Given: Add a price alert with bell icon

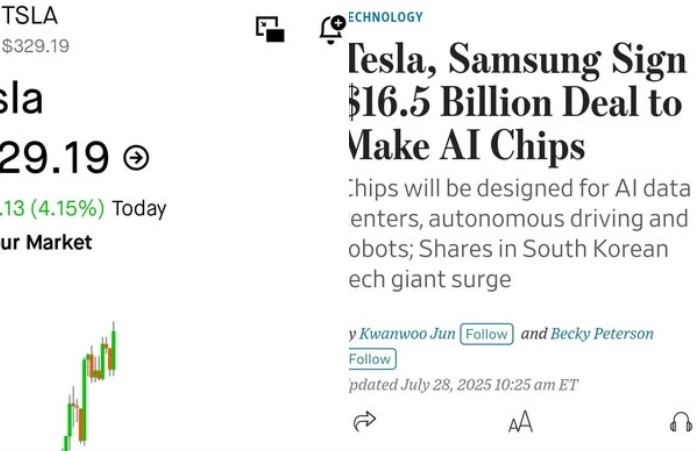Looking at the screenshot, I should point(332,29).
